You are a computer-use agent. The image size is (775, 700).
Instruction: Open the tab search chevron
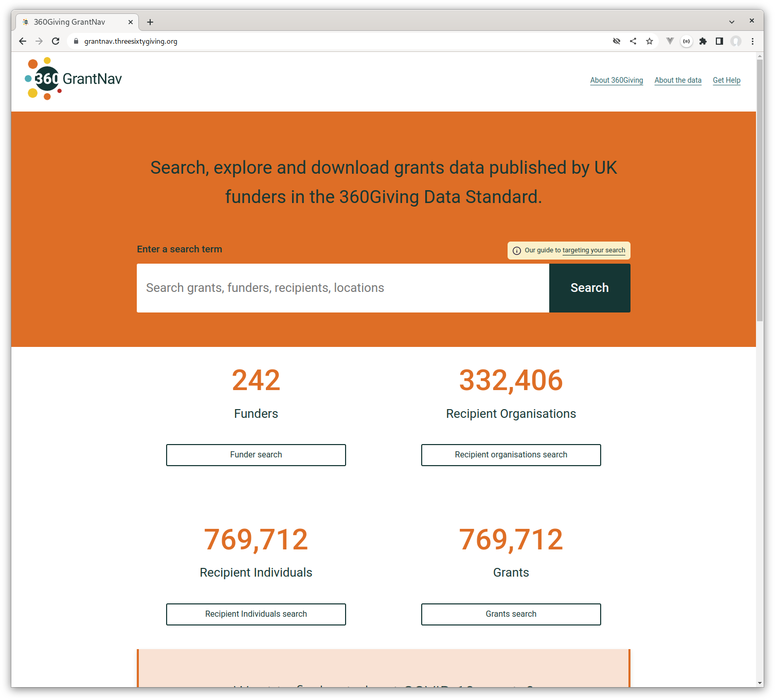click(x=731, y=22)
